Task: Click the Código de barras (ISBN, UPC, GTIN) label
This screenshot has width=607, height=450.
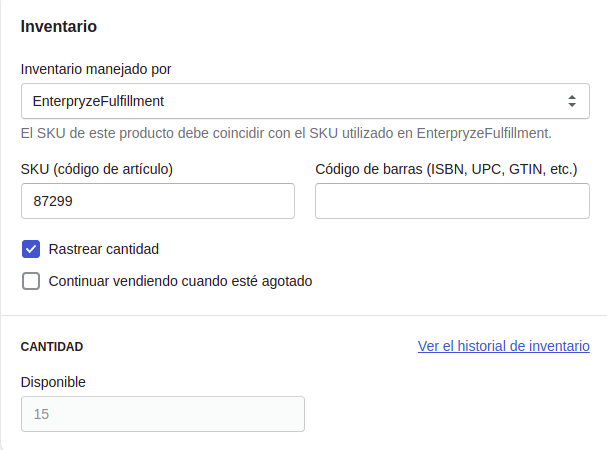Action: coord(446,169)
